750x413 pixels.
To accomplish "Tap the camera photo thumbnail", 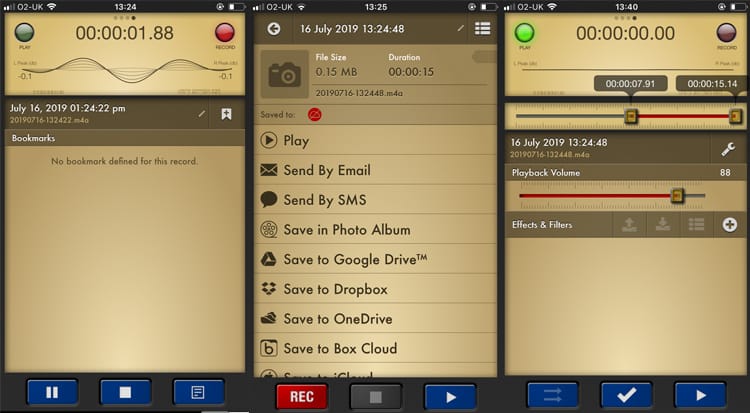I will (287, 72).
